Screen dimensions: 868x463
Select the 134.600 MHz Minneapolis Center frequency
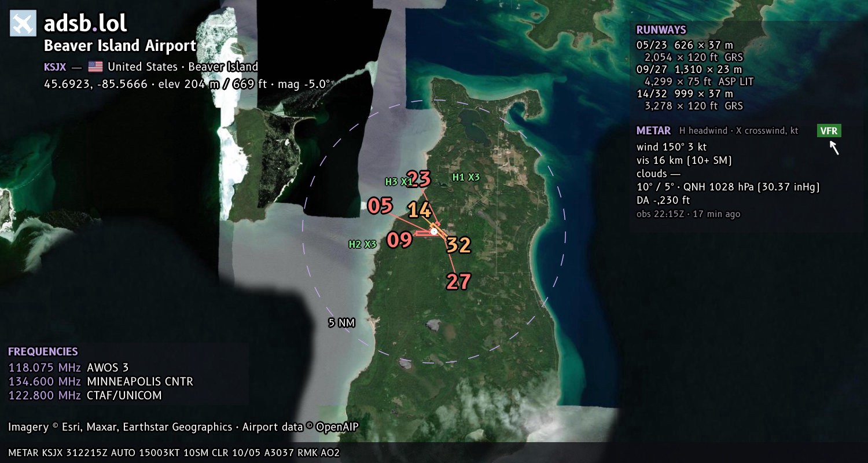pos(101,381)
